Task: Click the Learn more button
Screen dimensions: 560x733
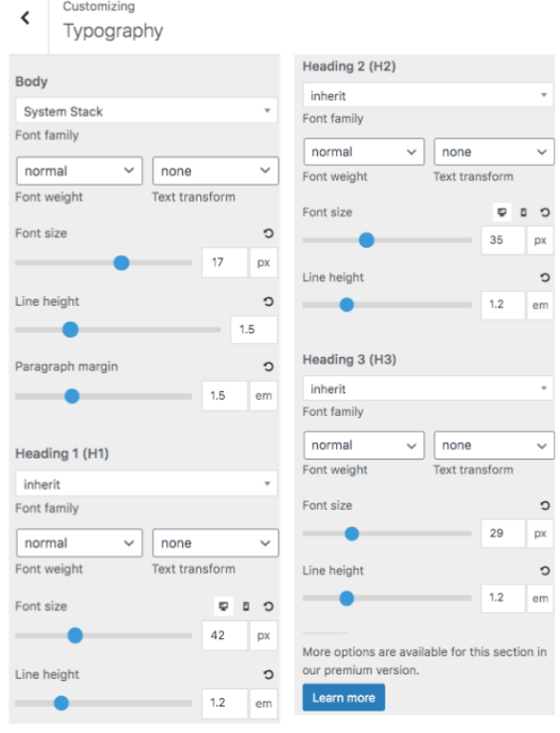Action: tap(344, 698)
